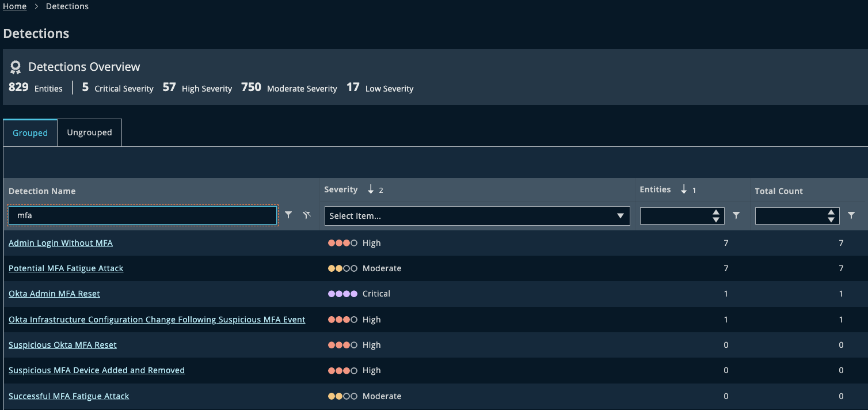Screen dimensions: 868x410
Task: Open the Entities column filter funnel
Action: 736,215
